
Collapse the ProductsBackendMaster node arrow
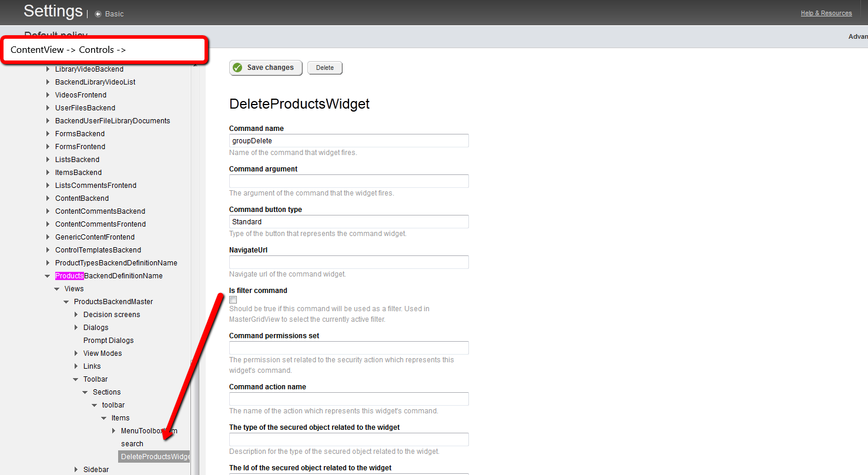[66, 302]
